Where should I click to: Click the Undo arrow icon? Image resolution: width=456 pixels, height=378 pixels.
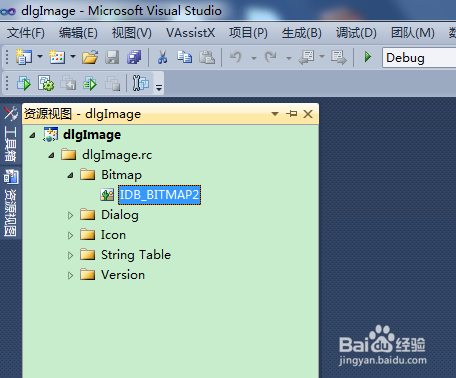click(x=236, y=57)
